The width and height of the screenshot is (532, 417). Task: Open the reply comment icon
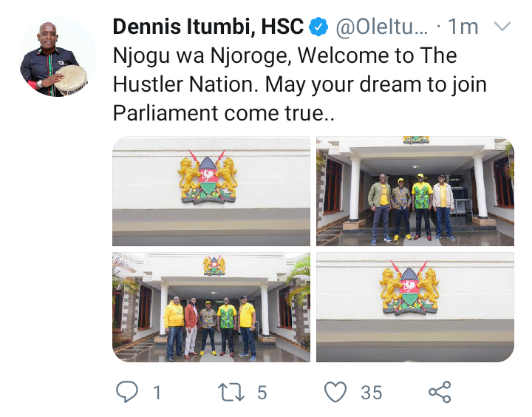click(x=127, y=392)
